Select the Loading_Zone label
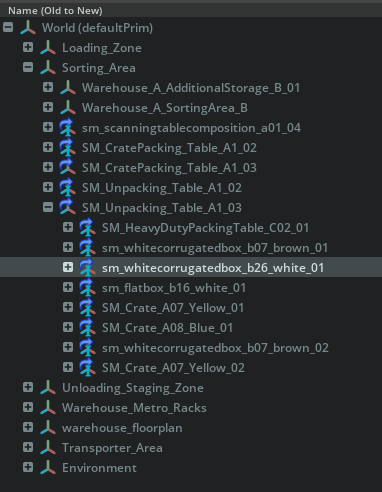This screenshot has height=492, width=382. pos(102,48)
